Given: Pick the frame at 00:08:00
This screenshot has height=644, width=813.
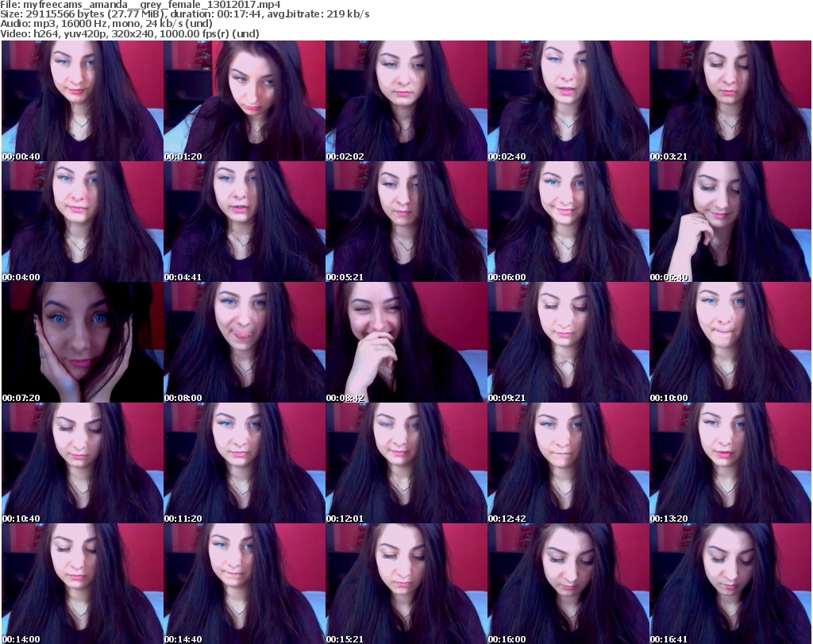Looking at the screenshot, I should (245, 343).
